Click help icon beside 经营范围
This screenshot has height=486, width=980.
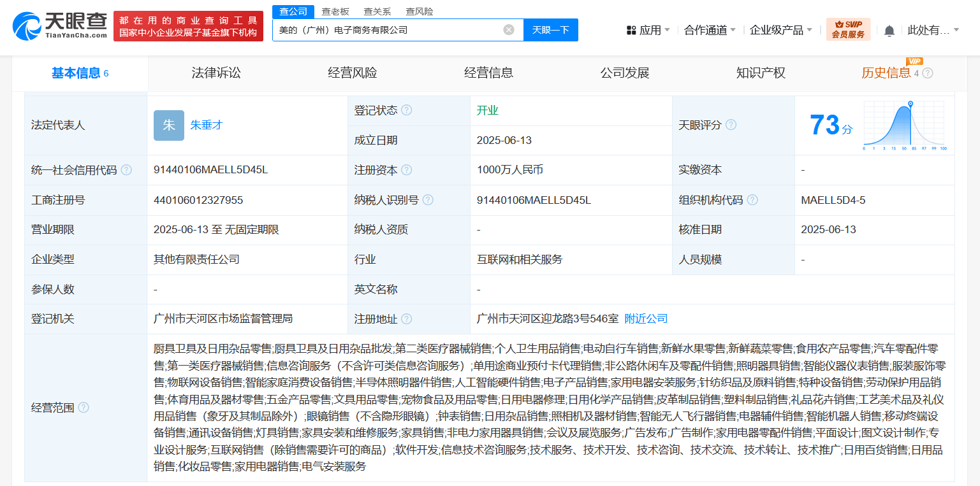tap(84, 407)
